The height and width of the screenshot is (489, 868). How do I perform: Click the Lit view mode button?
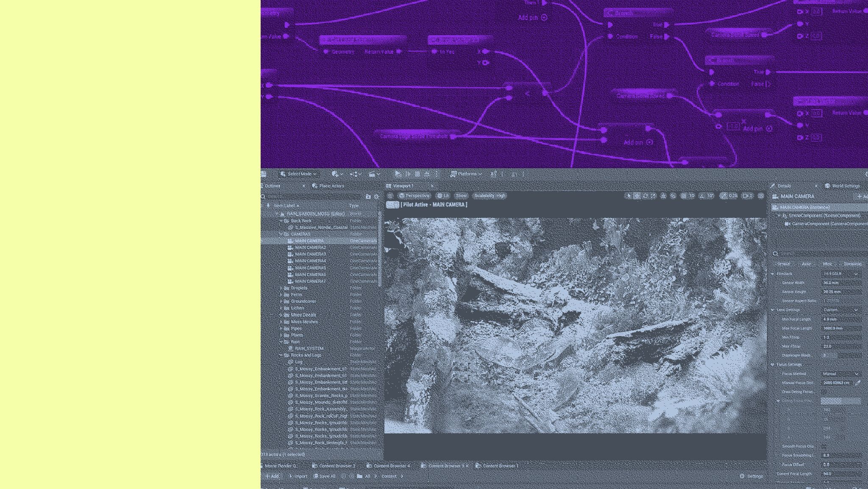tap(443, 196)
